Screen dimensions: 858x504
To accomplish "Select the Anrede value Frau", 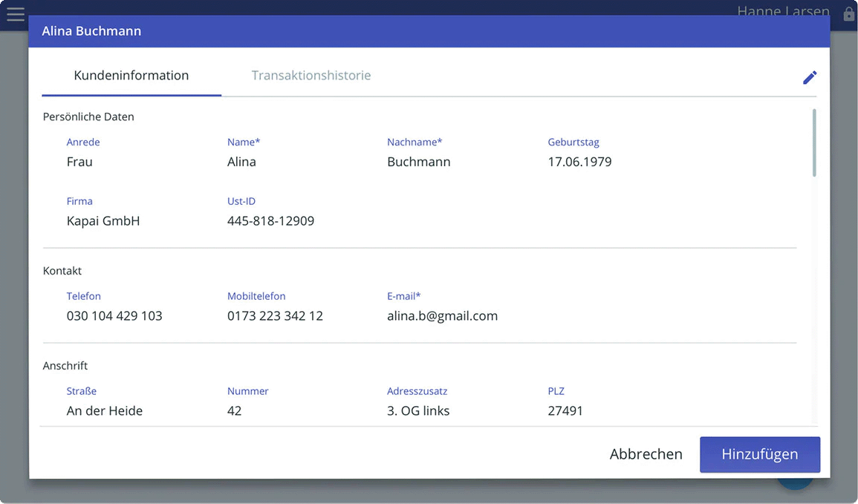I will click(x=79, y=162).
